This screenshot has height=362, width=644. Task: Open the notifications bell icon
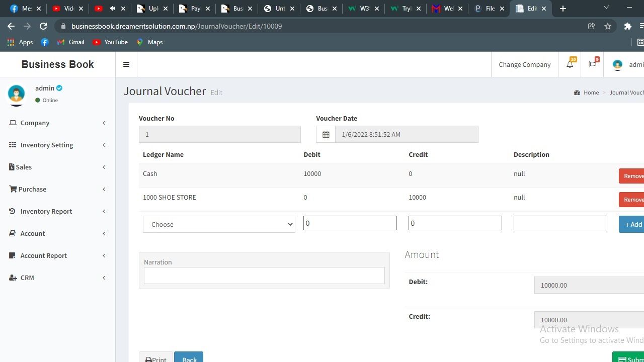(570, 64)
